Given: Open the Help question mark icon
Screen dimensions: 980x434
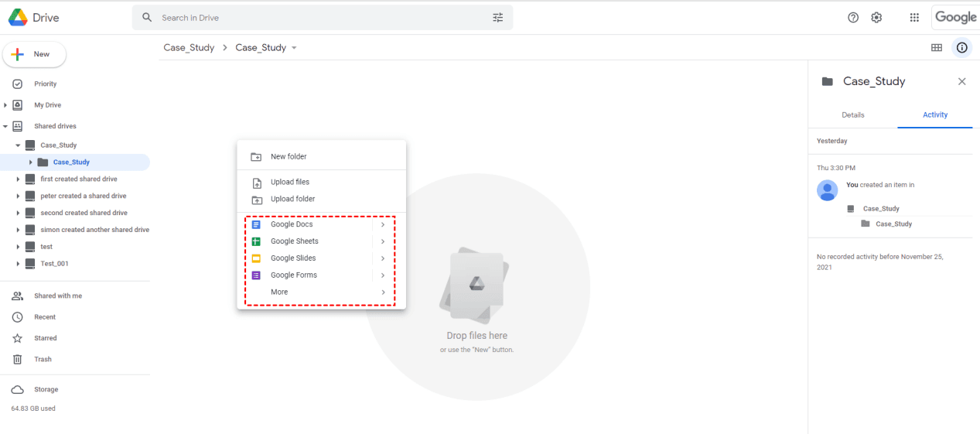Looking at the screenshot, I should coord(853,18).
